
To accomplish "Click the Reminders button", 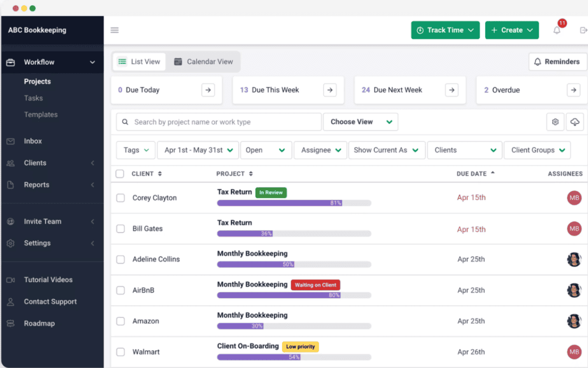I will point(557,62).
